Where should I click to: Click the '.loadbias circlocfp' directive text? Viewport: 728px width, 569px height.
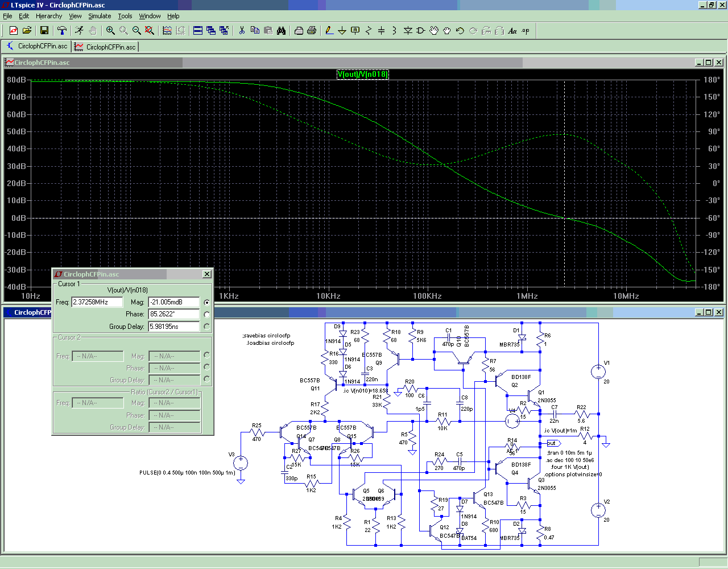click(270, 343)
